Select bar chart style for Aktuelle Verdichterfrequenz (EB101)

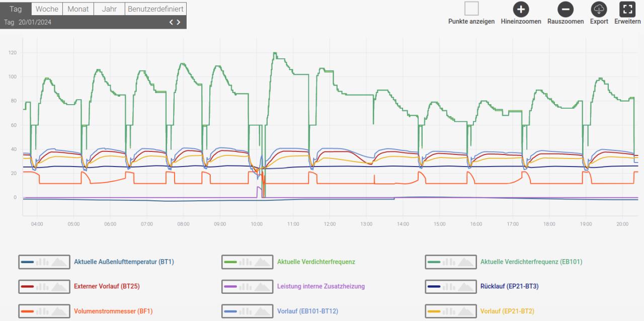(449, 262)
